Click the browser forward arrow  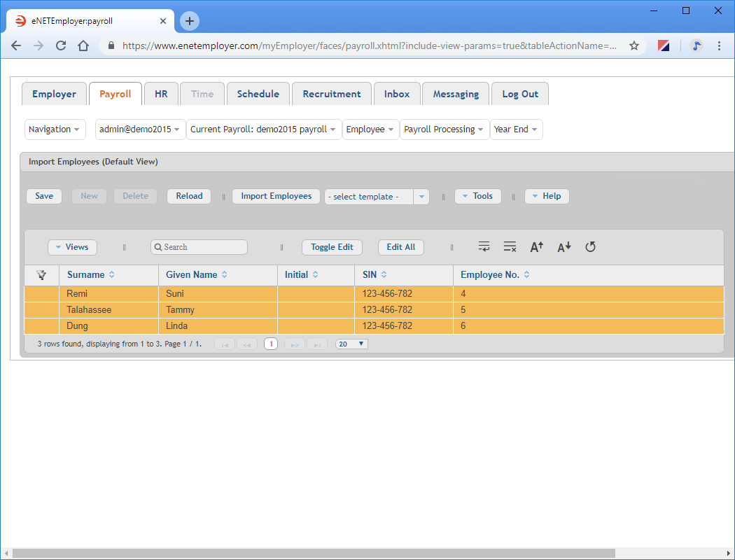coord(38,45)
